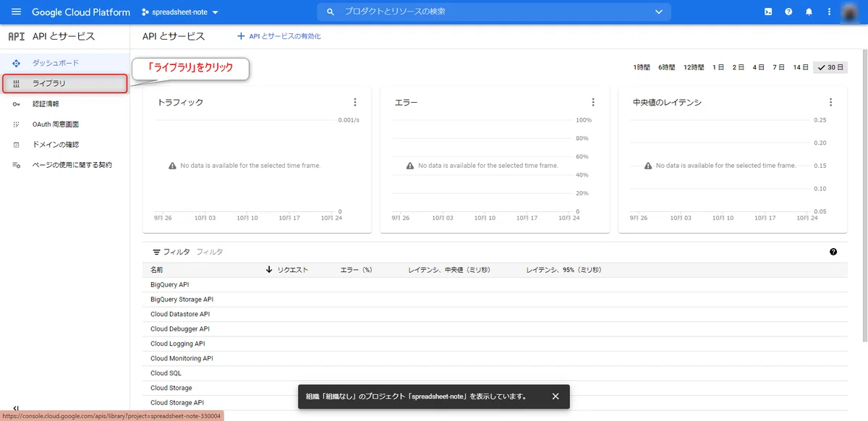Select the 1時間 time range
The width and height of the screenshot is (868, 421).
click(x=642, y=67)
